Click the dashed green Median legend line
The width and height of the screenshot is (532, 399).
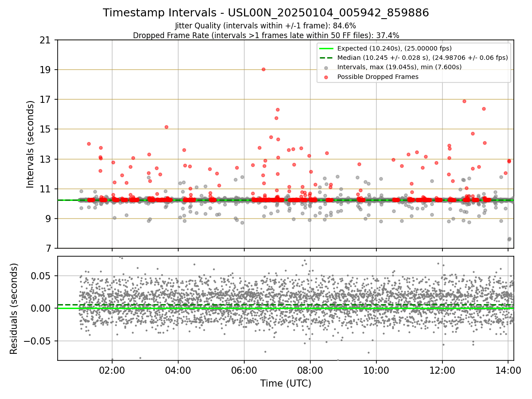(x=326, y=58)
